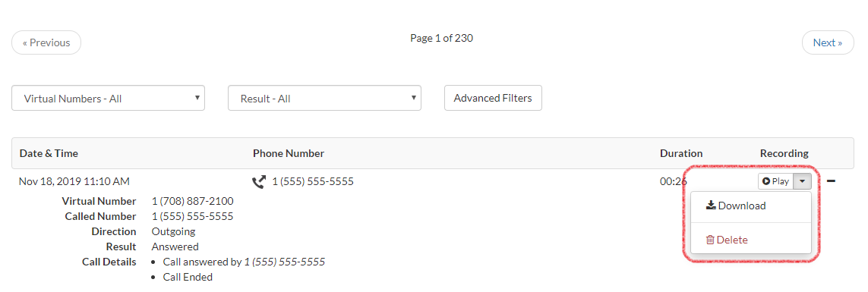The image size is (868, 292).
Task: Delete the call recording
Action: tap(727, 240)
